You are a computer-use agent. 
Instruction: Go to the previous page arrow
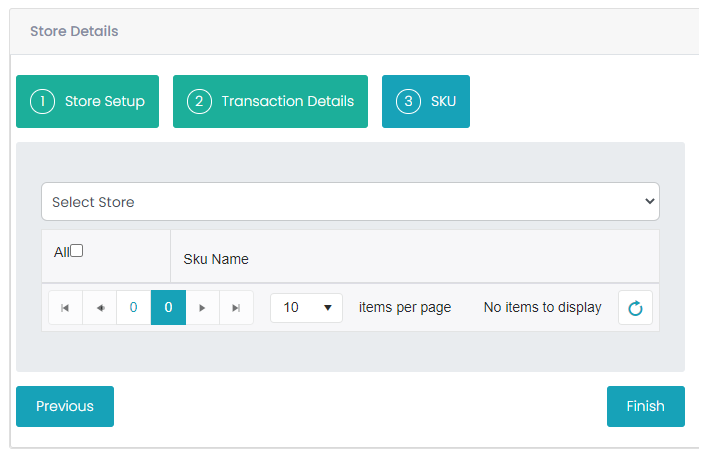tap(100, 308)
